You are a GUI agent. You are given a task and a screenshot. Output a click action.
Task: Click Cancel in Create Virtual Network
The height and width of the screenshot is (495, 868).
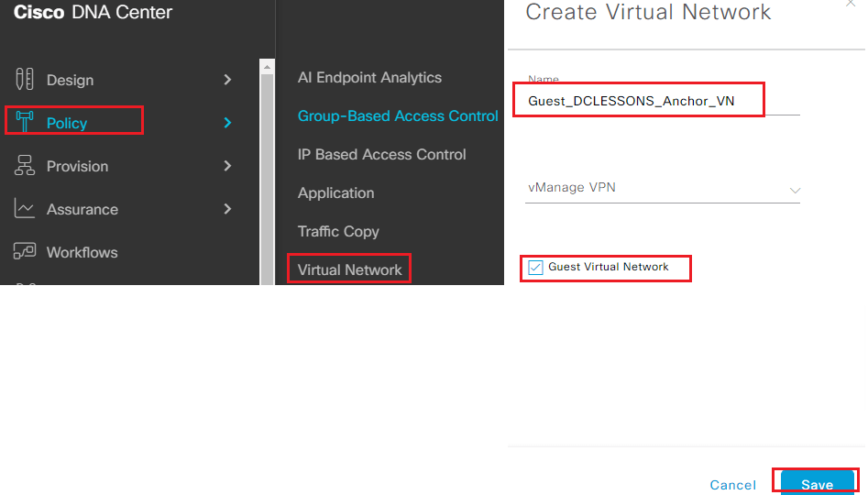733,485
